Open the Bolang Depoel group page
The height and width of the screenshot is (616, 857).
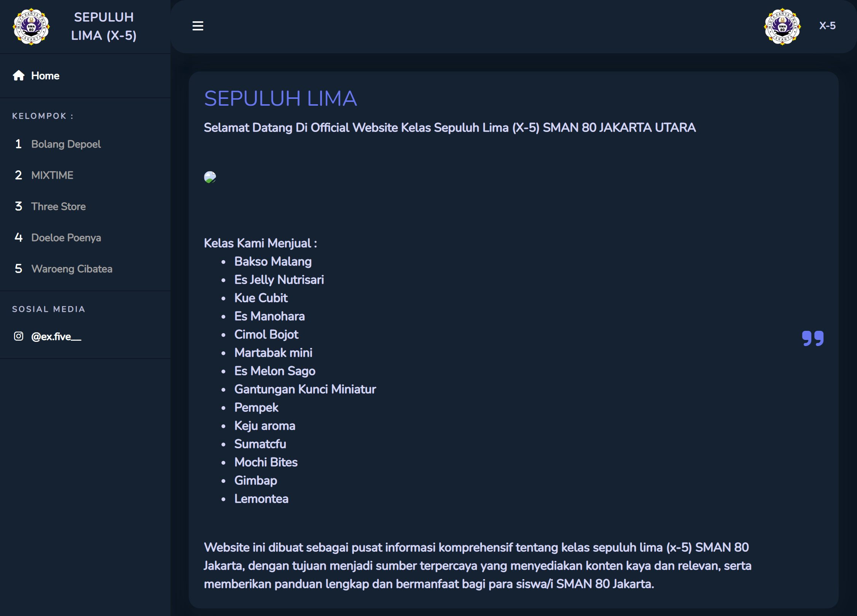click(x=66, y=144)
